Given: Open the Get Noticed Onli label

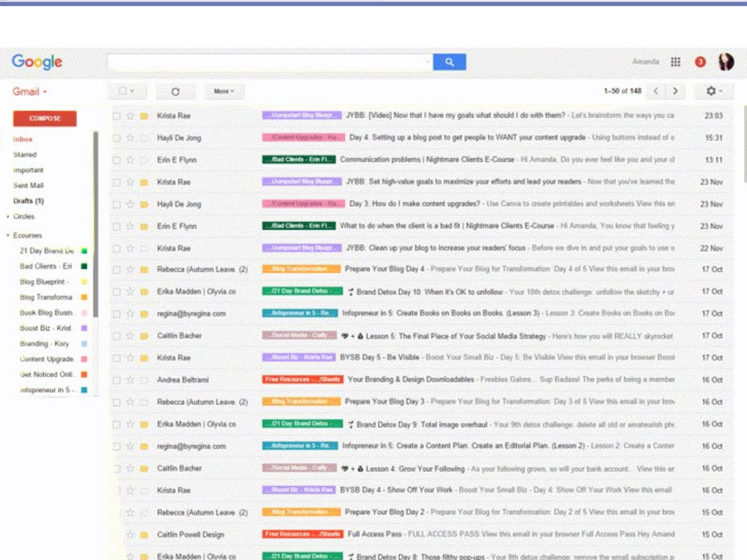Looking at the screenshot, I should click(x=46, y=374).
